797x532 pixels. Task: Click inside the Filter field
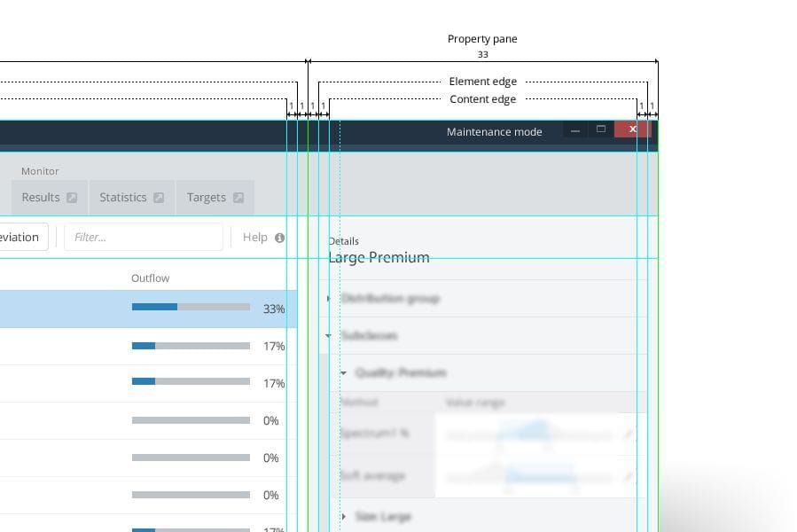(142, 237)
